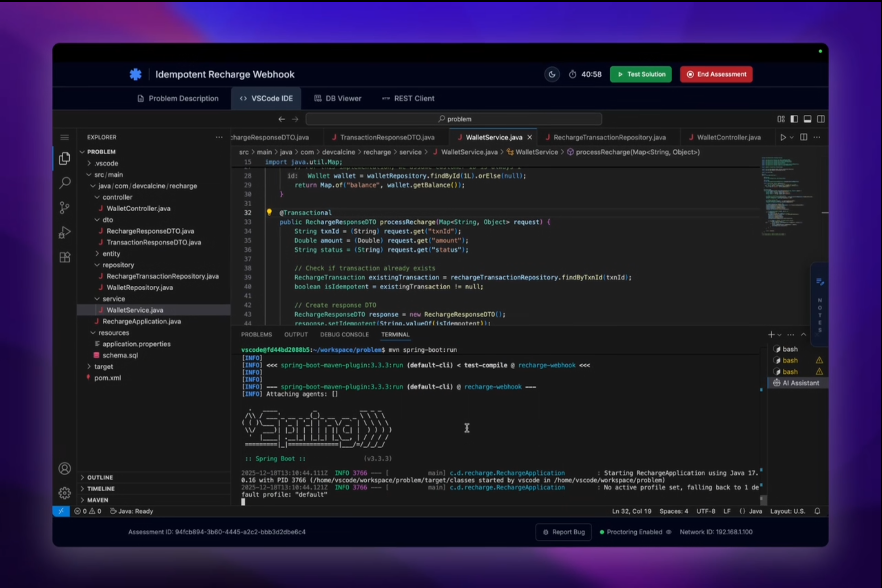The image size is (882, 588).
Task: Open the Customize Layout control
Action: click(781, 119)
